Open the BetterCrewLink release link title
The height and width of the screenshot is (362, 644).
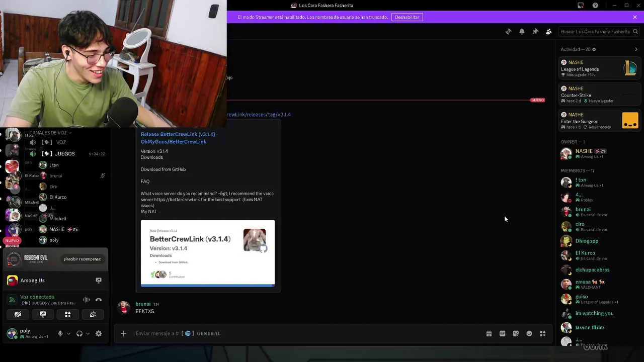coord(179,138)
